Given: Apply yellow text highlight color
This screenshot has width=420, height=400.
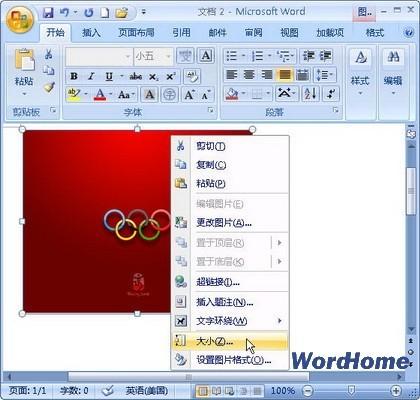Looking at the screenshot, I should (74, 95).
